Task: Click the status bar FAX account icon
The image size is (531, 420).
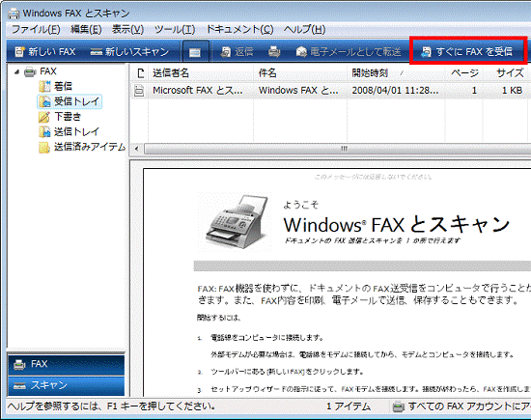Action: [398, 406]
